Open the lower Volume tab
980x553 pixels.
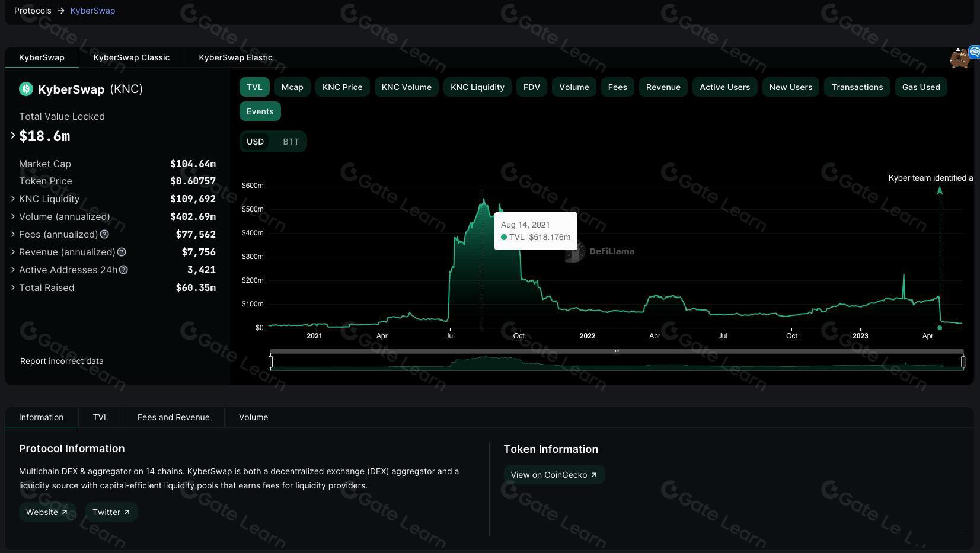253,417
